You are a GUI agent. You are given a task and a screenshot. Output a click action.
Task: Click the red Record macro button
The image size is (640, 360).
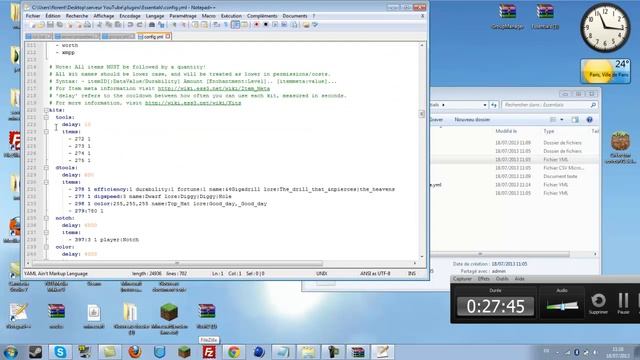[x=256, y=25]
